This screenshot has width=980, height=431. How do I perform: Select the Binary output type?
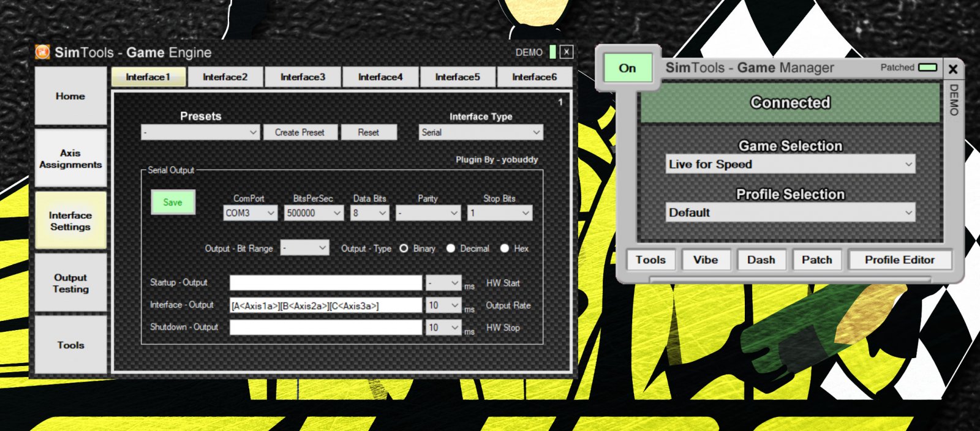[x=404, y=249]
